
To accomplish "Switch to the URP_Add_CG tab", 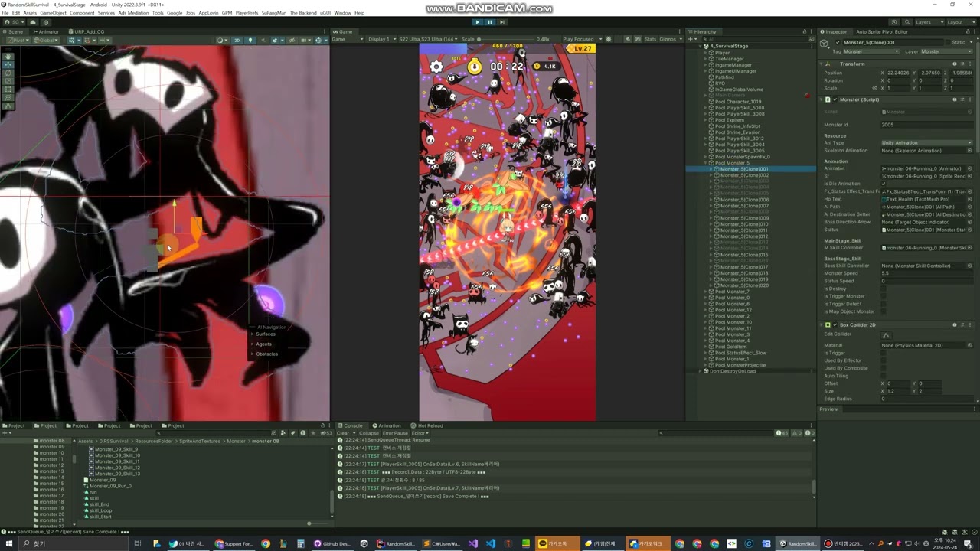I will pyautogui.click(x=87, y=31).
